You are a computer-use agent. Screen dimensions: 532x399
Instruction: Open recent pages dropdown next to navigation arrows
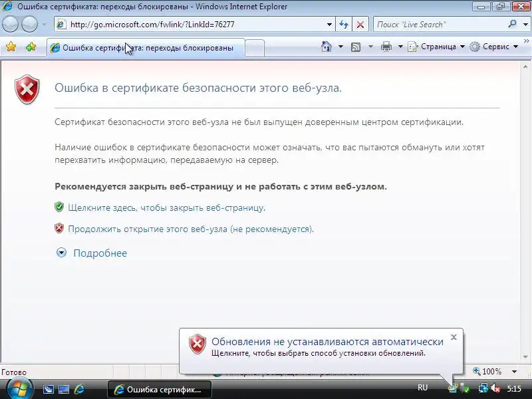click(x=44, y=25)
